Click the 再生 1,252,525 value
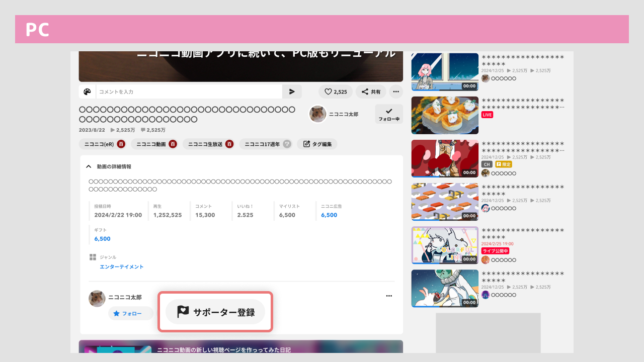The height and width of the screenshot is (362, 644). pos(168,215)
